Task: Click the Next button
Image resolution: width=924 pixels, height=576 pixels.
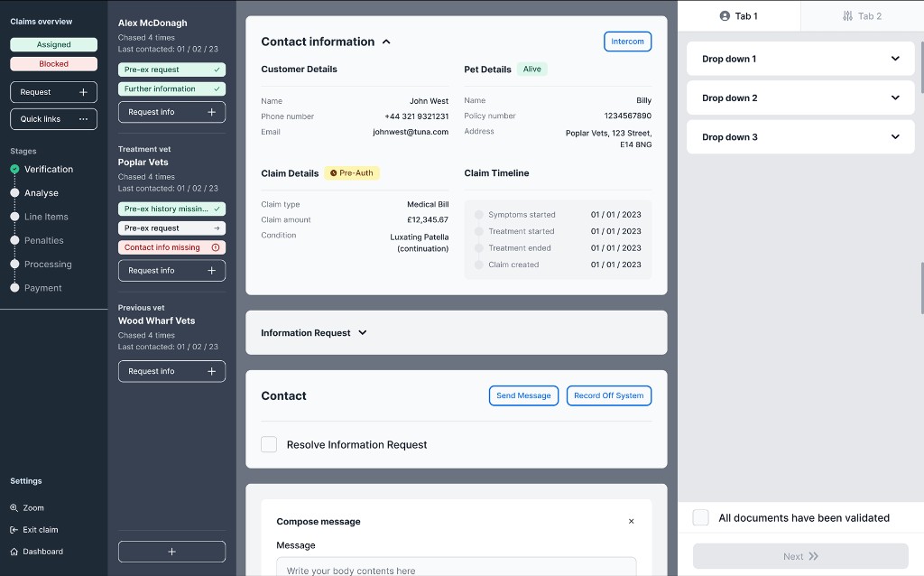Action: (800, 556)
